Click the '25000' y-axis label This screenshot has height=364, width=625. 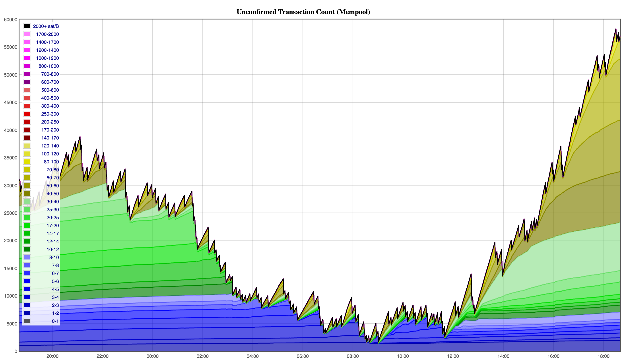11,213
